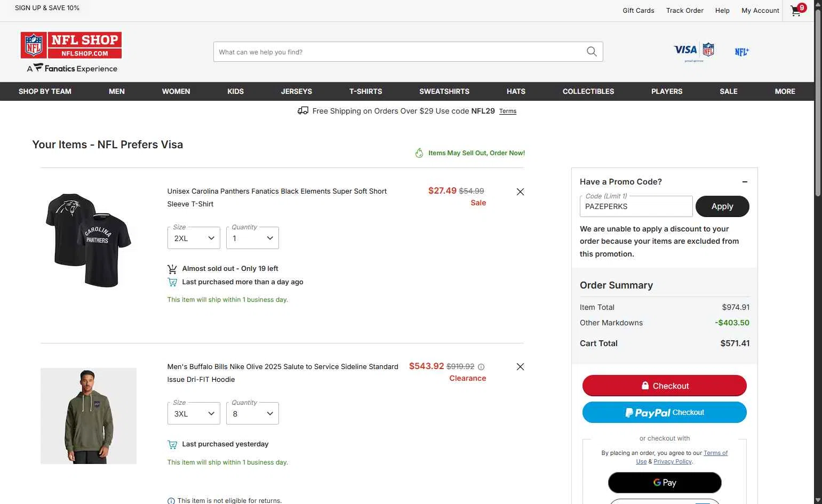This screenshot has height=504, width=822.
Task: Click the cart icon beside Almost sold out
Action: click(x=172, y=269)
